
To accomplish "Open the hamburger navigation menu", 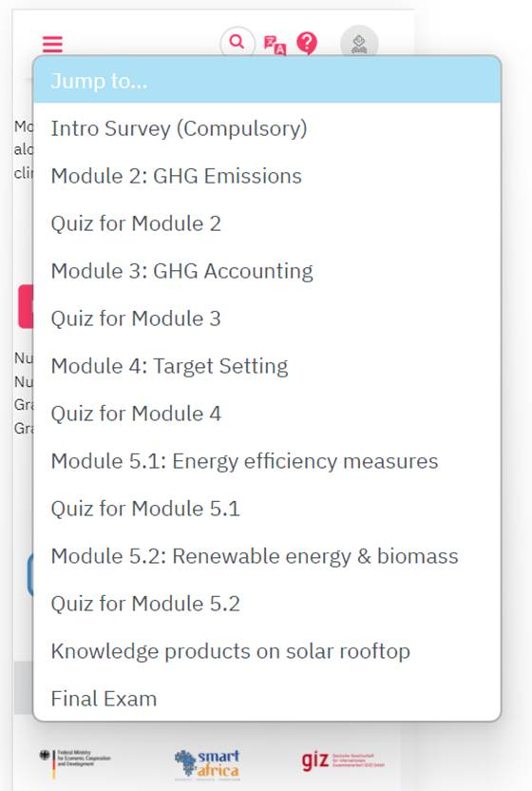I will [x=52, y=44].
